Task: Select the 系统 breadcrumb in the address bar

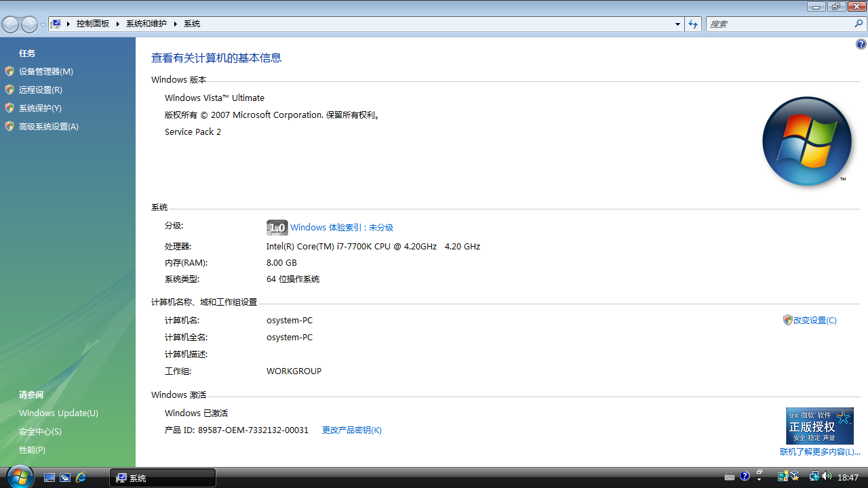Action: click(192, 24)
